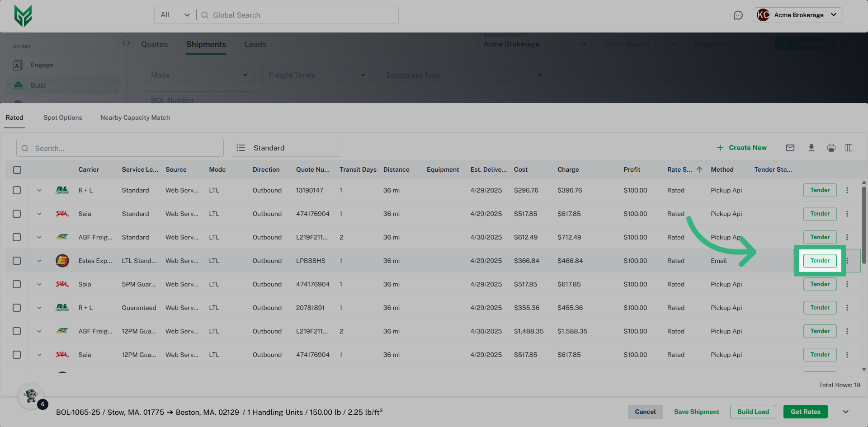Open the column chooser icon
868x427 pixels.
coord(848,148)
